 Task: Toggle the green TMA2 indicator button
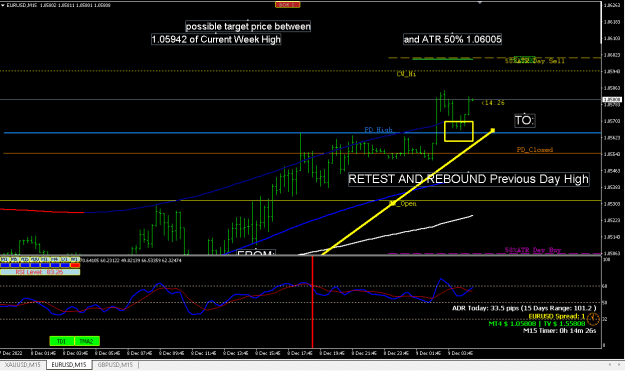coord(86,341)
